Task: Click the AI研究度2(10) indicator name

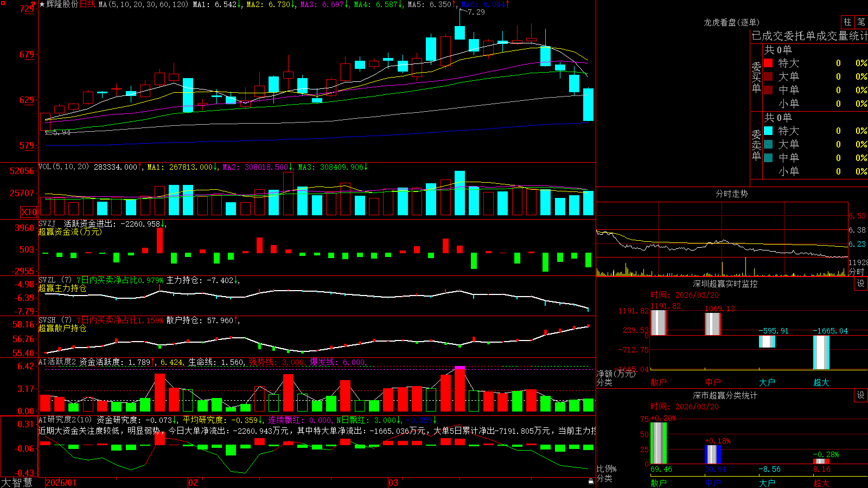Action: point(65,420)
